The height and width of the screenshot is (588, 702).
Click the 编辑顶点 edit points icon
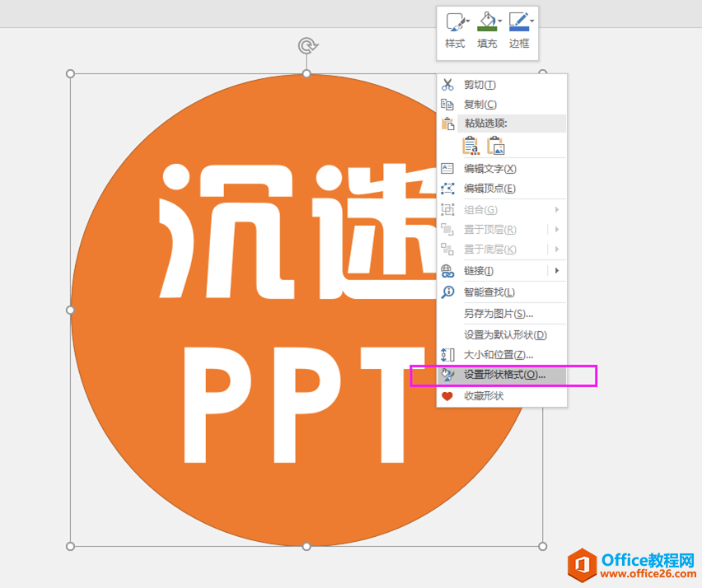[446, 188]
